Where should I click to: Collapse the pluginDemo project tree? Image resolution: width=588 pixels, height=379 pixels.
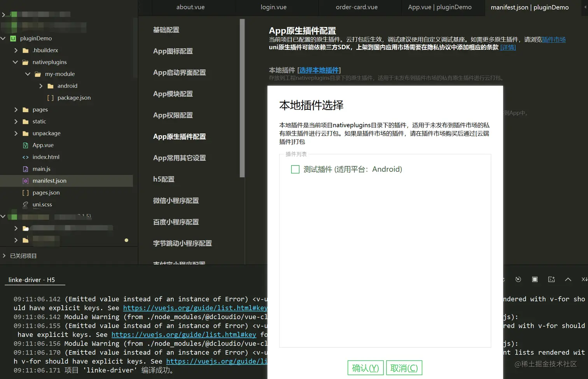point(3,38)
